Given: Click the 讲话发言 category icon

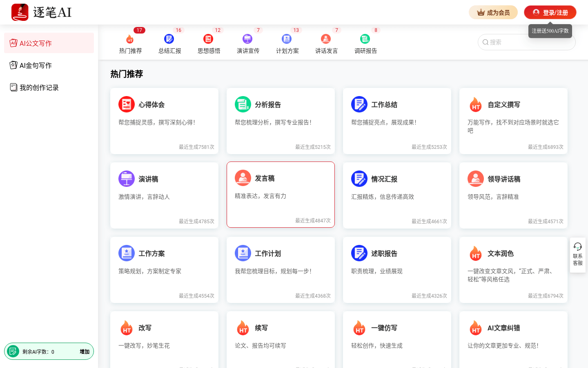Looking at the screenshot, I should click(x=326, y=39).
